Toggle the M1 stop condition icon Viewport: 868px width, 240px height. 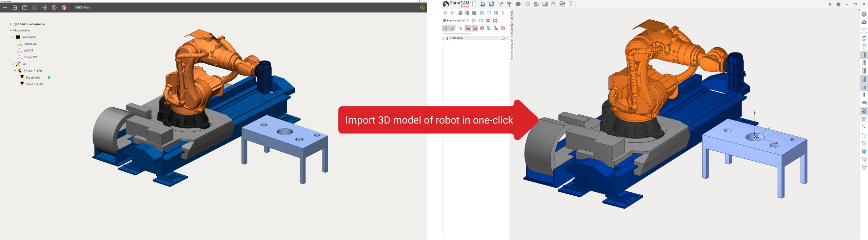(x=489, y=28)
